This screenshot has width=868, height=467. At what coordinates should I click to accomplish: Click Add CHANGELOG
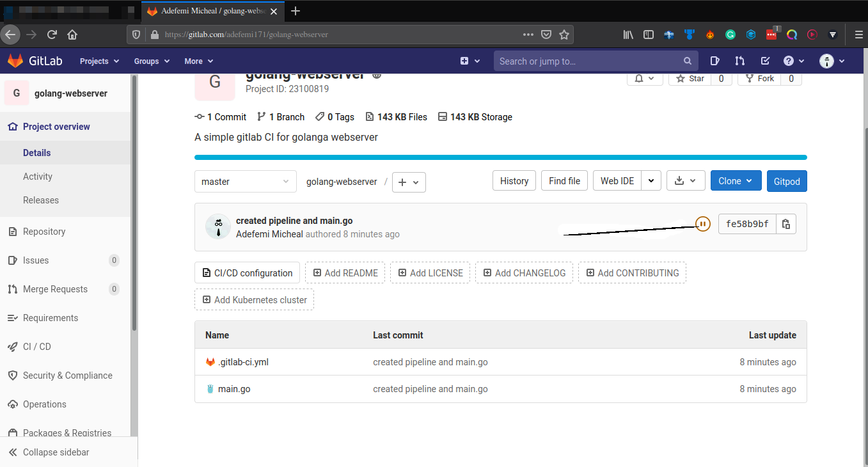(525, 273)
